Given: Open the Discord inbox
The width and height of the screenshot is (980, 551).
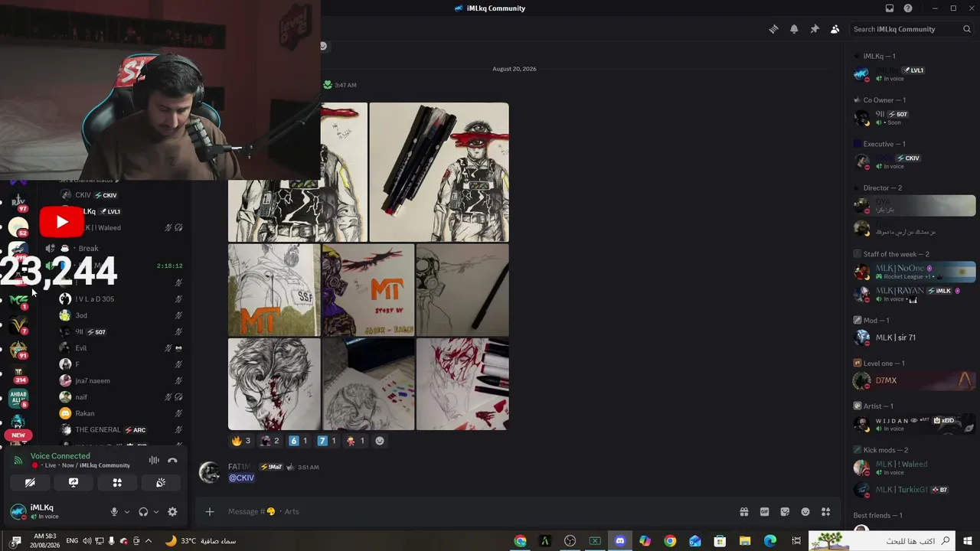Looking at the screenshot, I should tap(890, 8).
